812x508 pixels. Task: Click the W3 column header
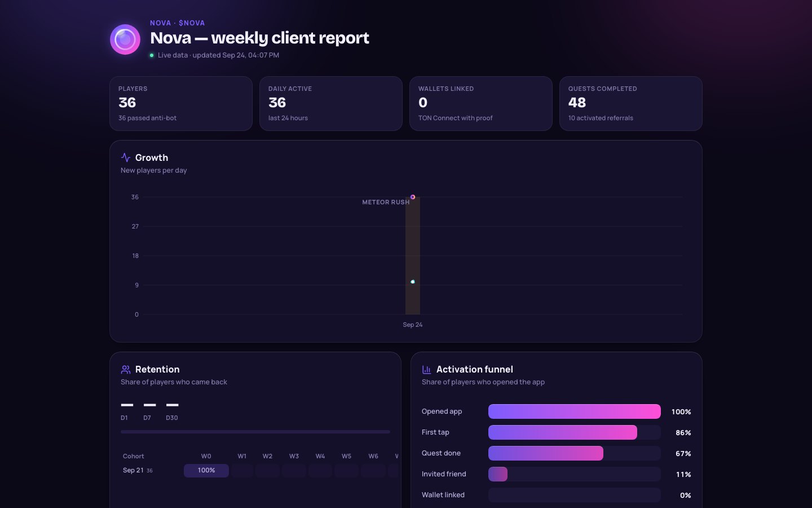(x=294, y=456)
